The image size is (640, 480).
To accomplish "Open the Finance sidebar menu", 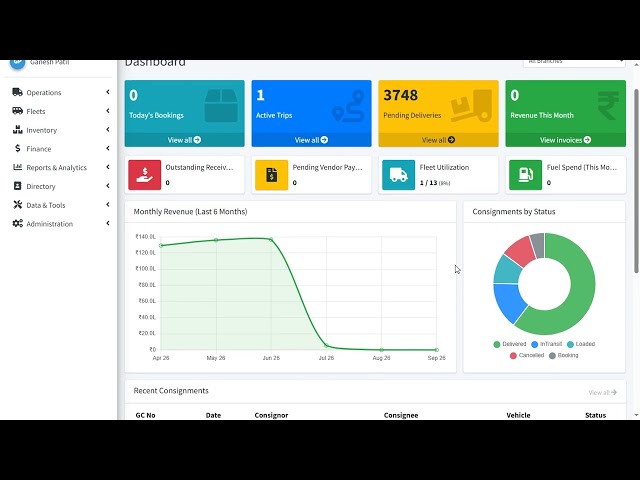I will click(x=61, y=149).
